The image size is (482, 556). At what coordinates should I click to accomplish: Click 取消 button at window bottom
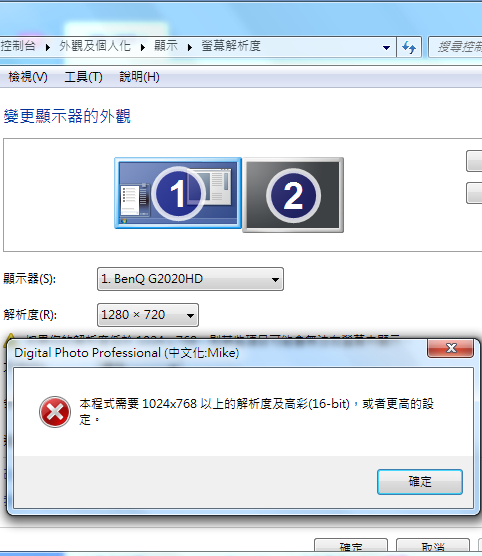click(x=433, y=546)
